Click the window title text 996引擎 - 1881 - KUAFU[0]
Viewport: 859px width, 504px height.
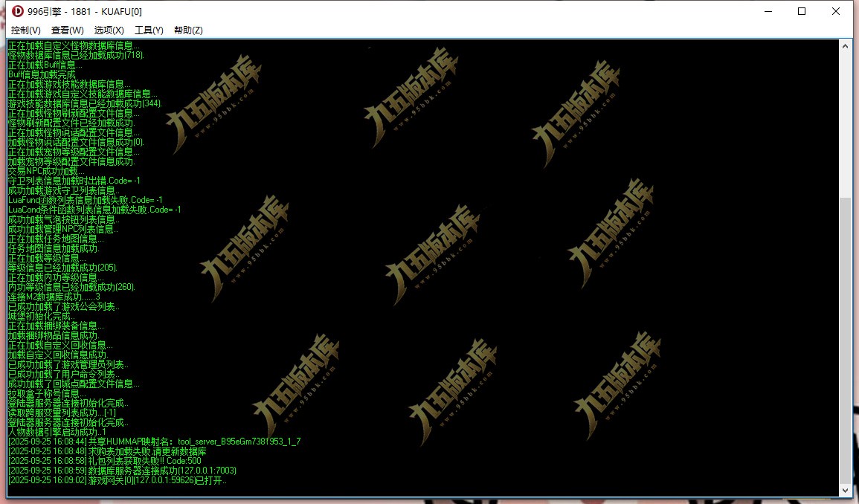click(84, 11)
